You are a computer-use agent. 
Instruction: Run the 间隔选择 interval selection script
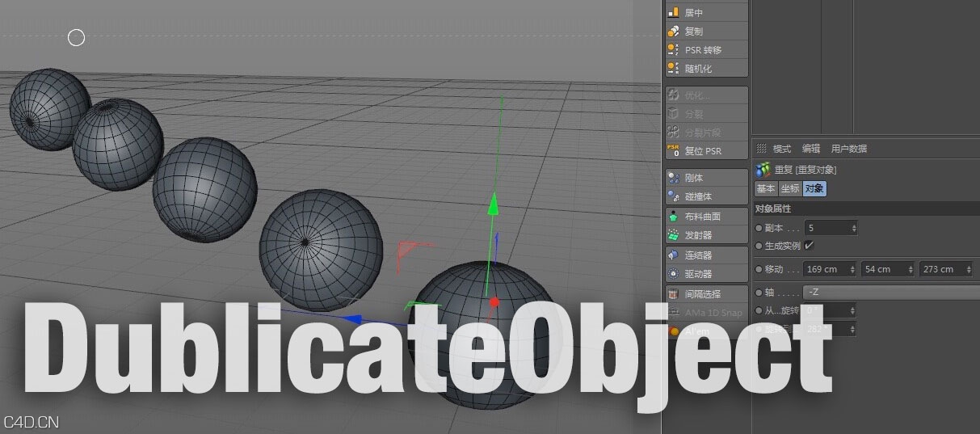(706, 293)
